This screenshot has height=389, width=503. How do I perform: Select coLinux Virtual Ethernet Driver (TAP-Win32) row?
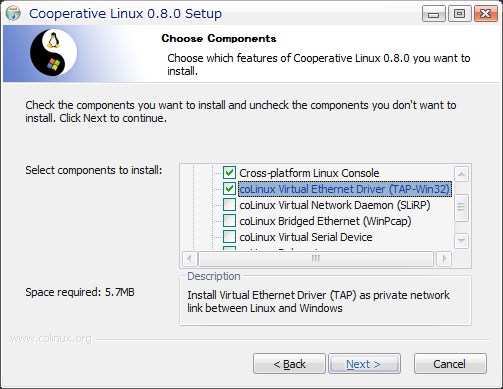tap(345, 189)
